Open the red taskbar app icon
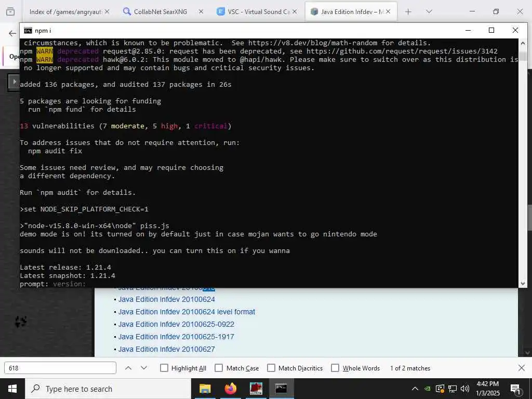 click(256, 389)
